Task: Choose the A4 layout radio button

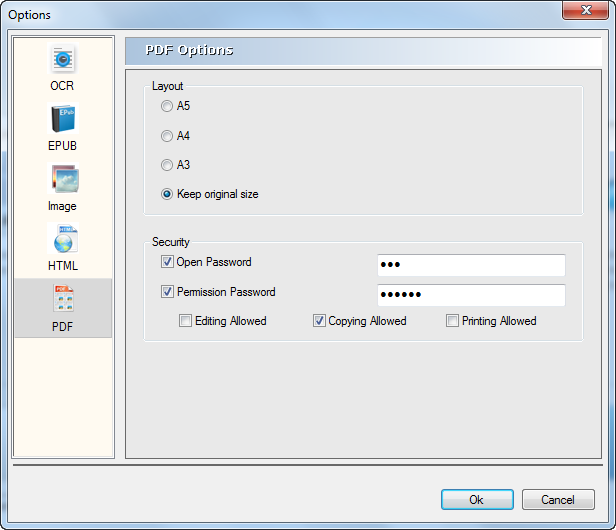Action: [x=167, y=136]
